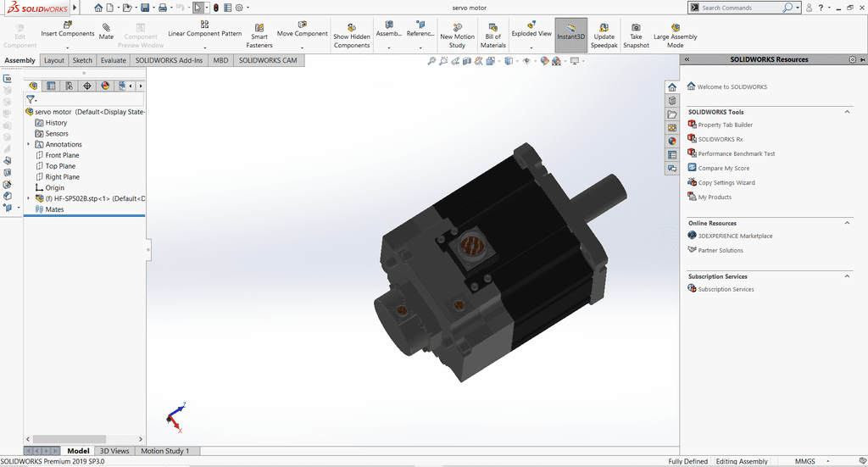This screenshot has height=467, width=868.
Task: Run Performance Benchmark Test link
Action: click(x=737, y=153)
